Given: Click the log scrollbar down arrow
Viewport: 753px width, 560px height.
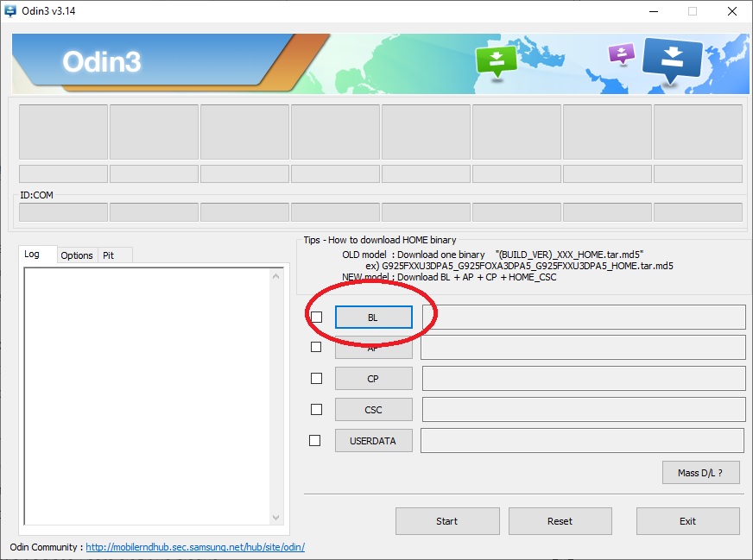Looking at the screenshot, I should 276,518.
